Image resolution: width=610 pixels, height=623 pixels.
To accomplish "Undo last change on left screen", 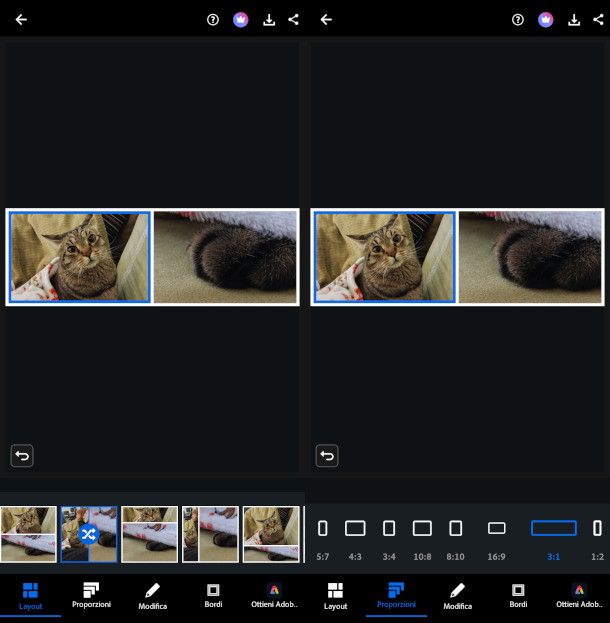I will click(x=22, y=455).
